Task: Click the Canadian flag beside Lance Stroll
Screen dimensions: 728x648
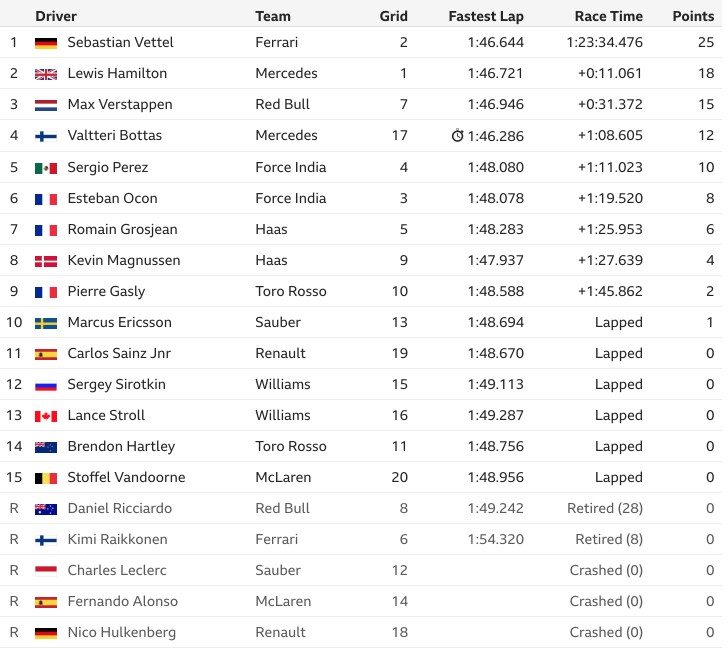Action: [x=46, y=416]
